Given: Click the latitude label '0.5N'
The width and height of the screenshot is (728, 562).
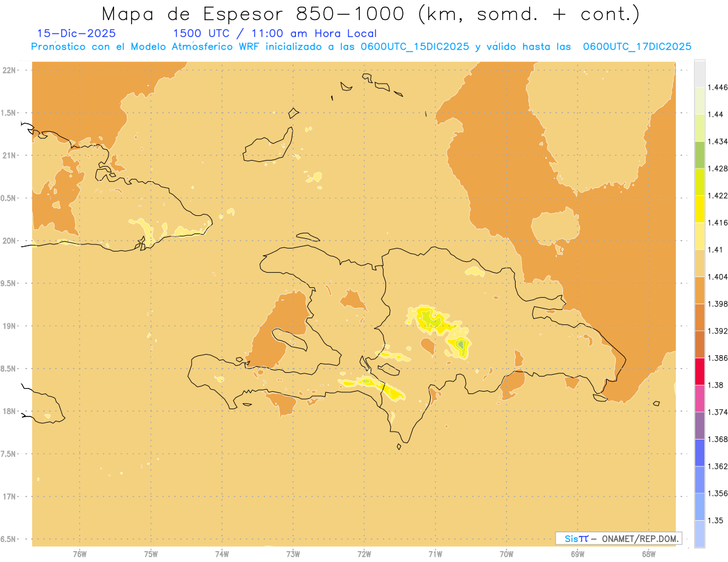Looking at the screenshot, I should 8,198.
